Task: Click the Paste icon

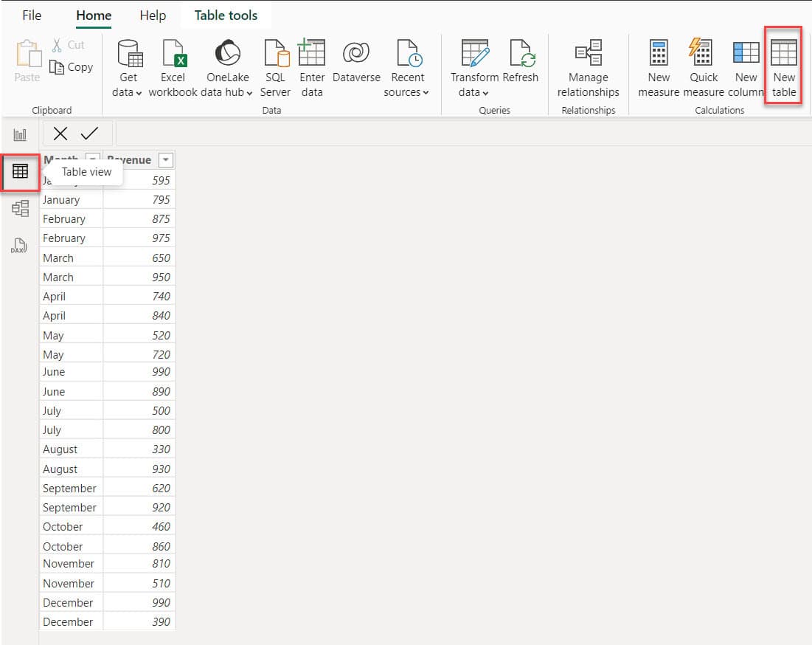Action: pos(27,55)
